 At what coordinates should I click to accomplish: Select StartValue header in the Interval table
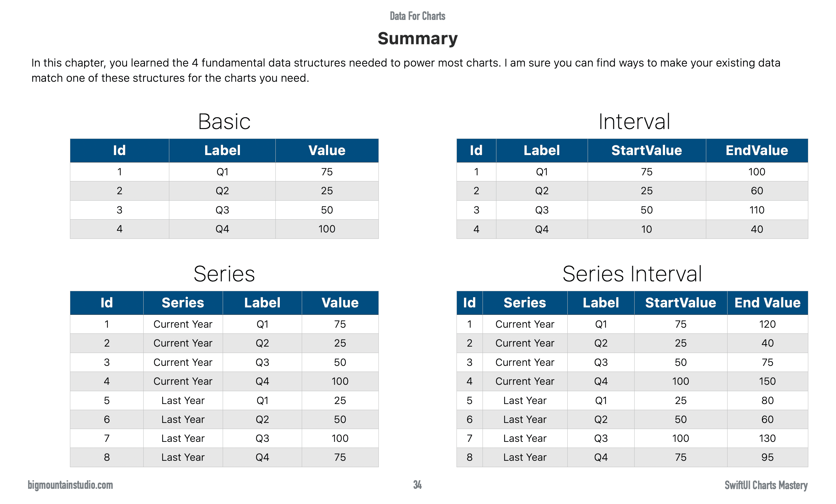(646, 150)
